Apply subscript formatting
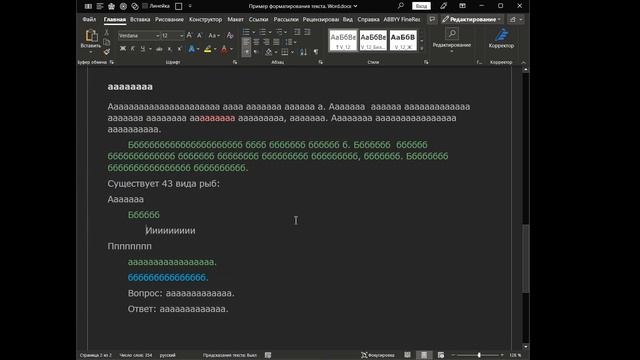 tap(170, 49)
